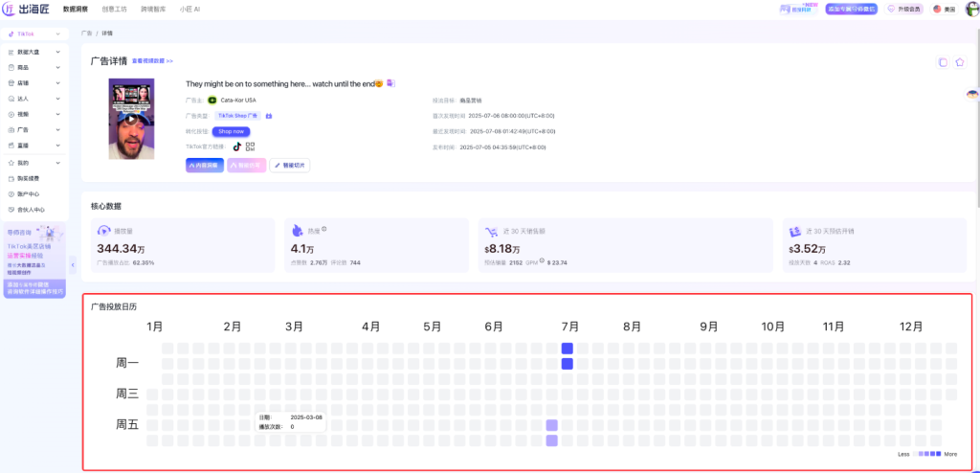The width and height of the screenshot is (980, 473).
Task: Click the star favorite icon in ad details
Action: coord(958,62)
